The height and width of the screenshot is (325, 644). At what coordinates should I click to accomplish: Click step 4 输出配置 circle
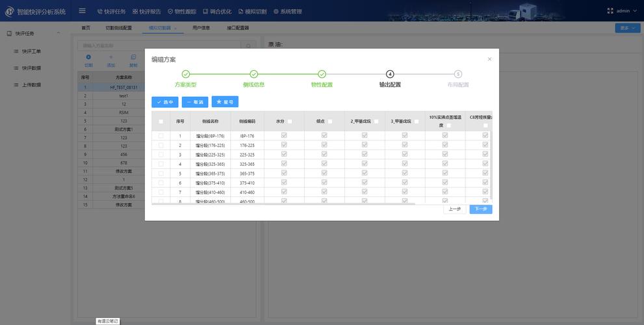(390, 74)
